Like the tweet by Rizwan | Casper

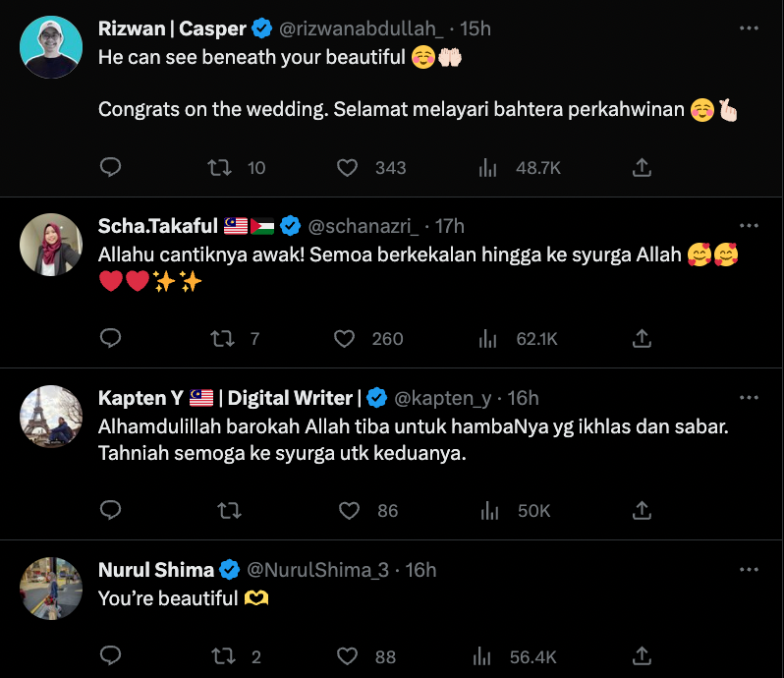pyautogui.click(x=347, y=168)
